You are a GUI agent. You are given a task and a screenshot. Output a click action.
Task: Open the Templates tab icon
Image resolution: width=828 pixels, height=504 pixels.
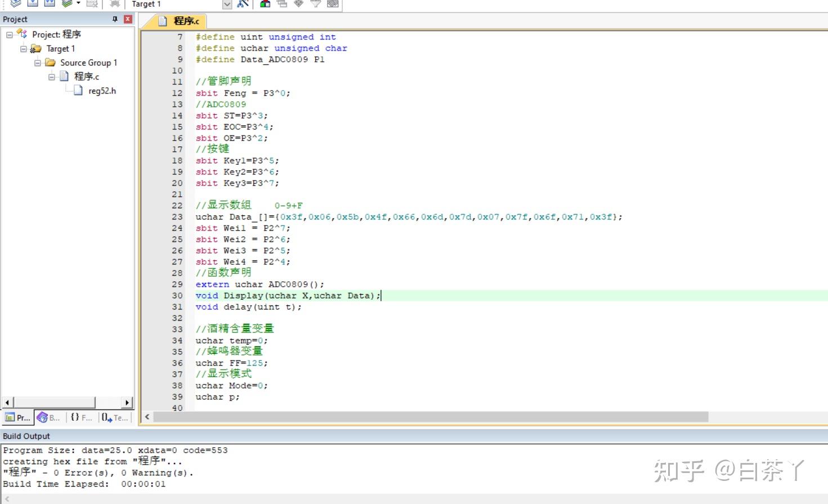click(x=114, y=417)
